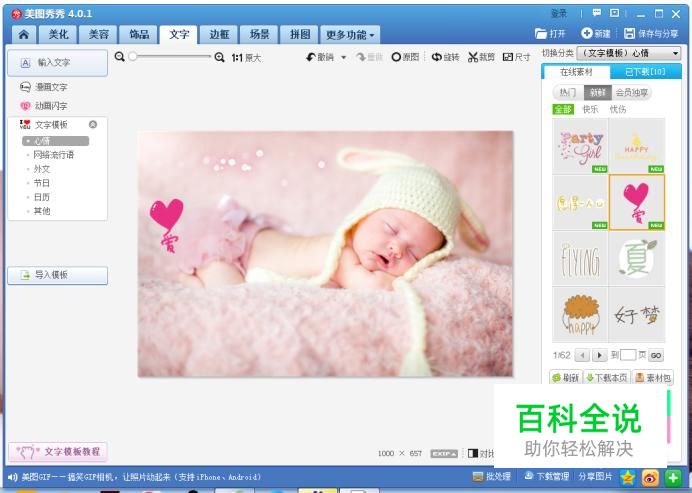
Task: Select 网络流行语 template category
Action: coord(53,155)
